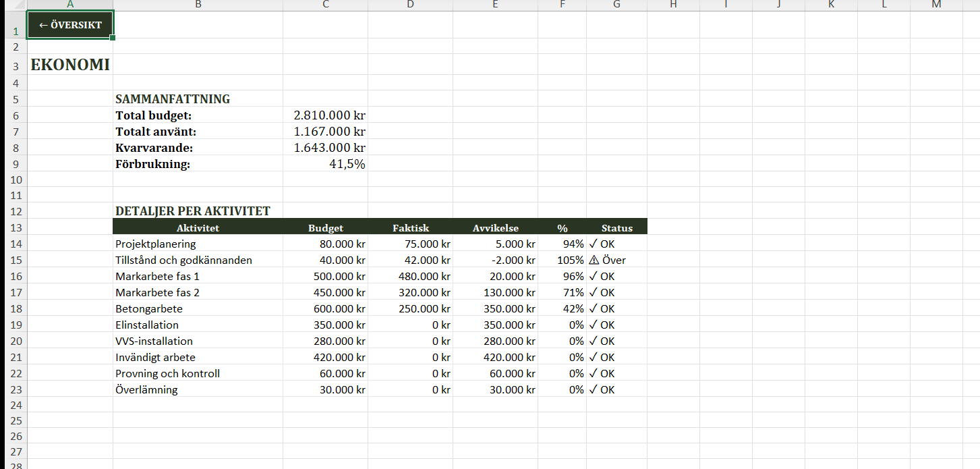Select the Aktivitet table header cell

pyautogui.click(x=198, y=228)
